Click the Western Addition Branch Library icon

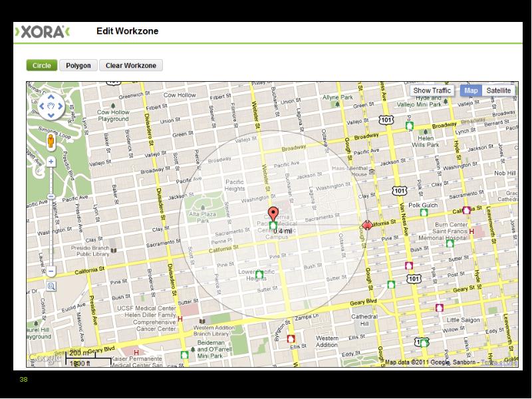click(202, 321)
